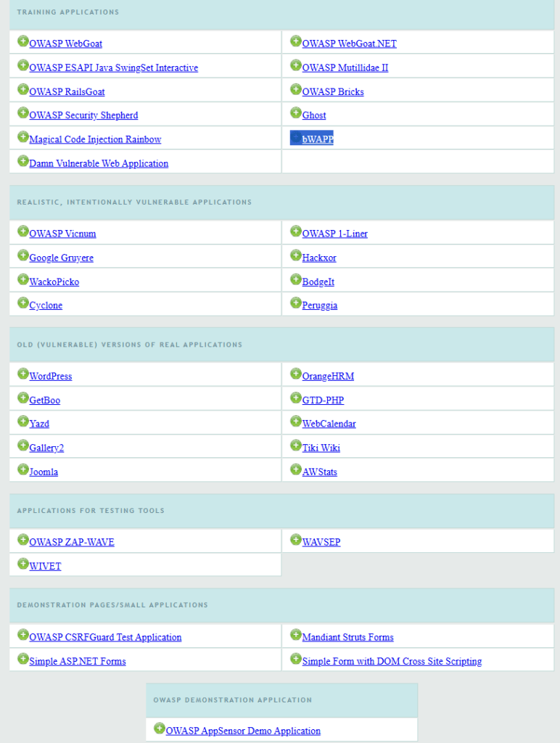Image resolution: width=560 pixels, height=743 pixels.
Task: Open Simple Form with DOM Cross Site Scripting
Action: [x=392, y=662]
